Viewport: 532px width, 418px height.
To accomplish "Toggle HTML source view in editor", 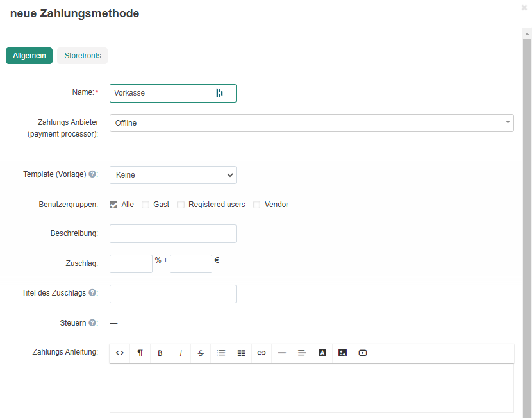I will pos(119,353).
